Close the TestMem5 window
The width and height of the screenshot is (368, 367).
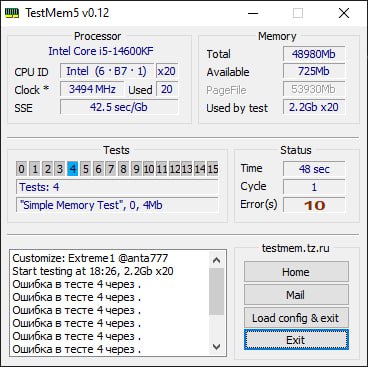(x=344, y=13)
